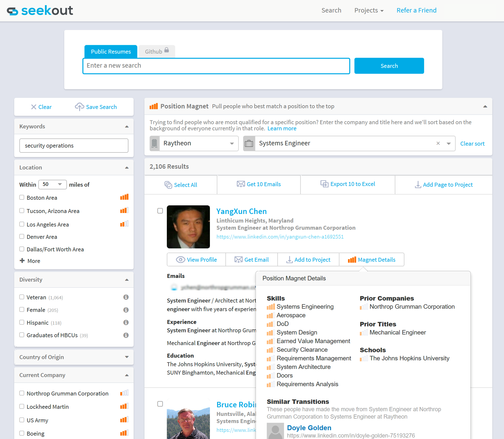This screenshot has width=504, height=439.
Task: Click YangXun Chen's profile photo
Action: (x=188, y=227)
